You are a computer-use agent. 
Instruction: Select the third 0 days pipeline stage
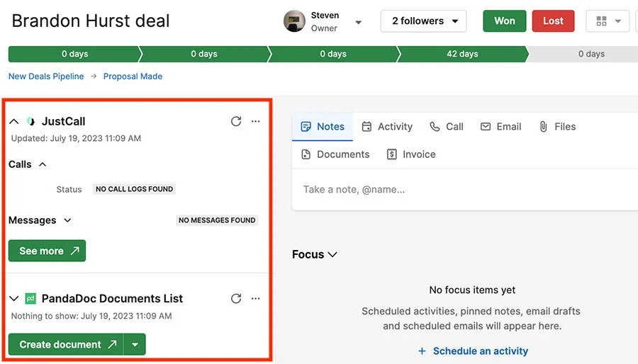(333, 54)
